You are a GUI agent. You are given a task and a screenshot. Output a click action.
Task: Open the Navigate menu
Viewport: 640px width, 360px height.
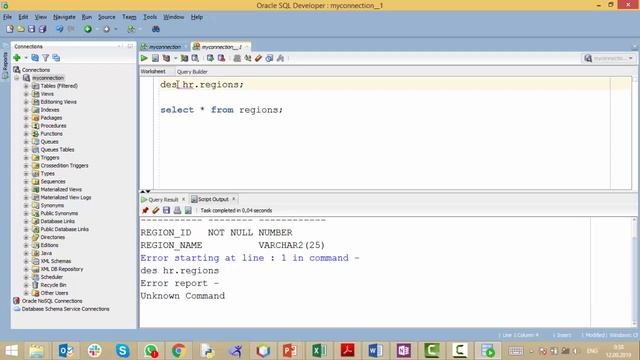pos(64,17)
